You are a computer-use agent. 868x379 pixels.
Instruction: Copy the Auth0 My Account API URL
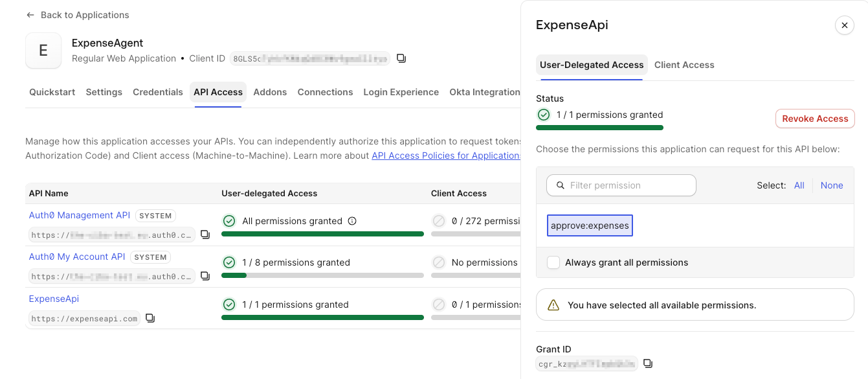point(205,276)
